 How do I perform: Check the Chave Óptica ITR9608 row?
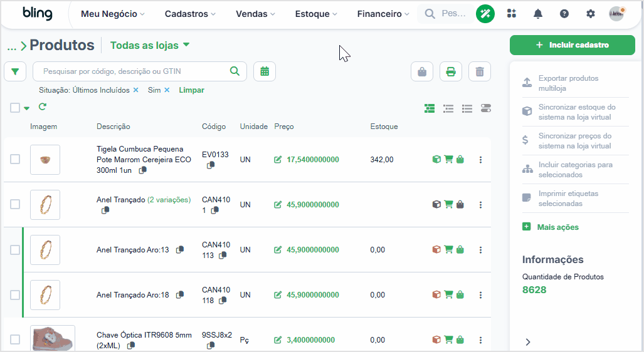(x=15, y=339)
